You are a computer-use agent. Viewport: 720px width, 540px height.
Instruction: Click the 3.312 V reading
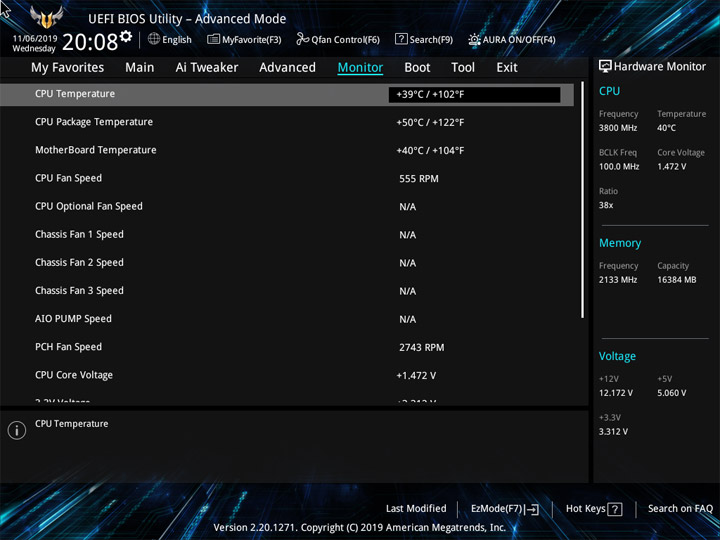[x=613, y=432]
